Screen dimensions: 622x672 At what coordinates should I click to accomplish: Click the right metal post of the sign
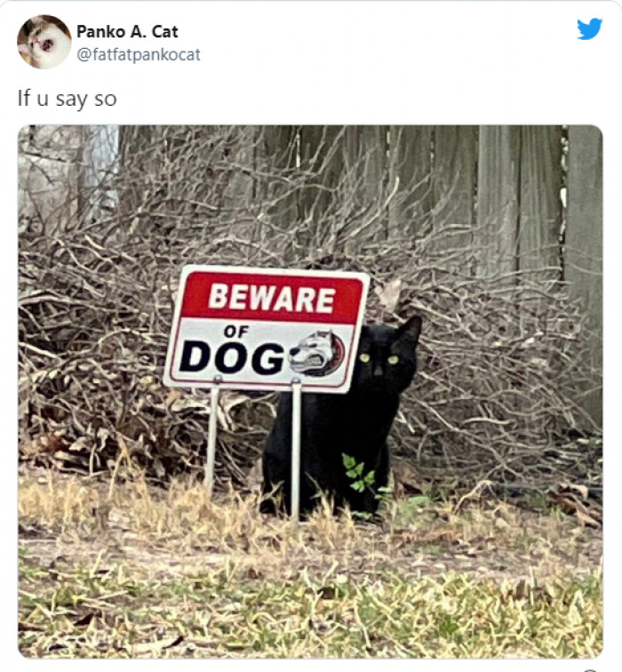tap(296, 449)
